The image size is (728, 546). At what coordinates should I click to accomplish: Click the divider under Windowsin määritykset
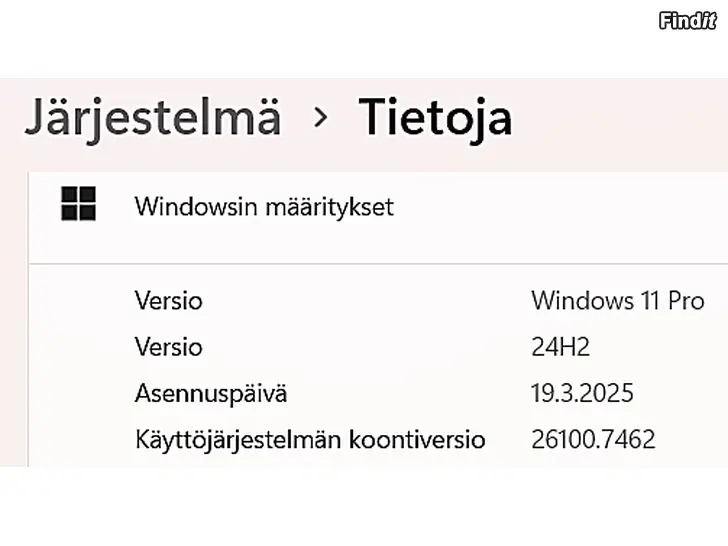(378, 264)
